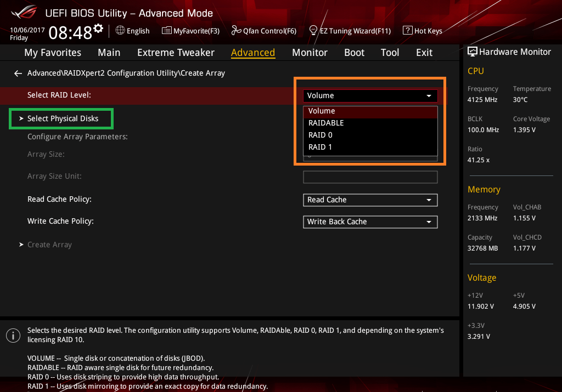Image resolution: width=562 pixels, height=392 pixels.
Task: Click the 1.395 V core voltage value
Action: pyautogui.click(x=524, y=130)
